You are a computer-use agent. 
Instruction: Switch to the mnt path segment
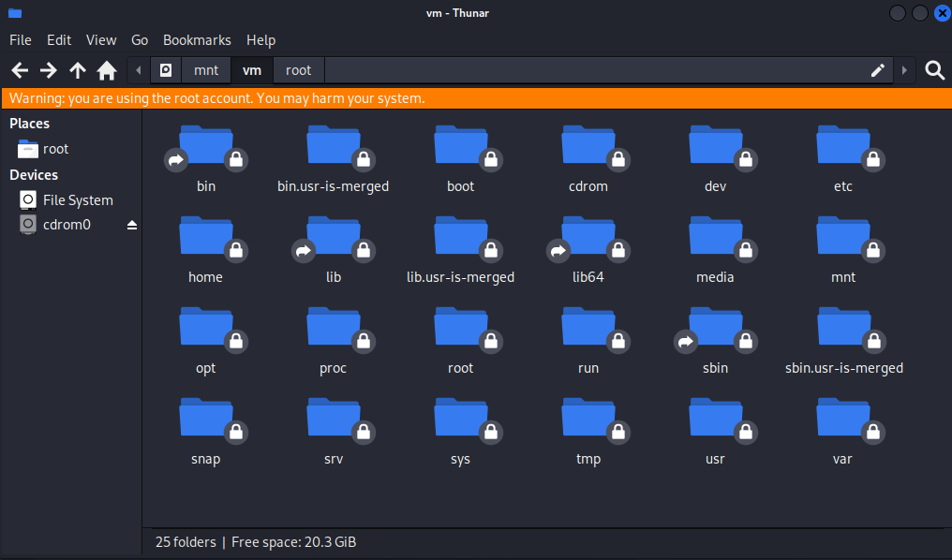click(206, 70)
